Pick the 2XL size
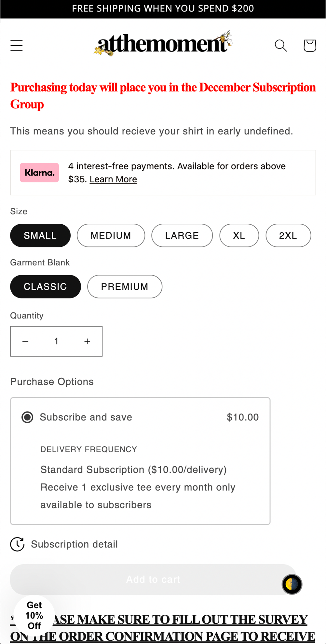This screenshot has width=326, height=644. pos(288,235)
